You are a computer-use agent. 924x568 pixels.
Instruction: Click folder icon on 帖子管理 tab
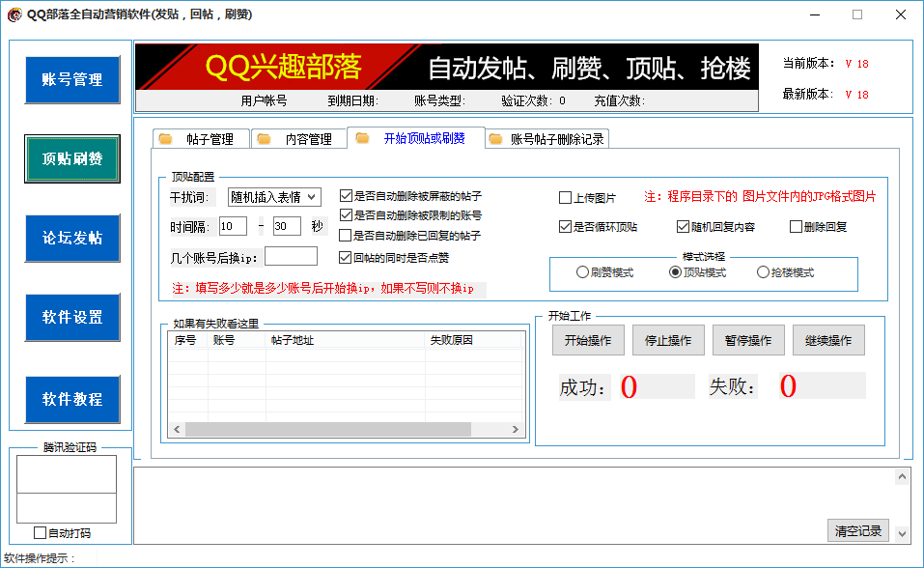166,139
